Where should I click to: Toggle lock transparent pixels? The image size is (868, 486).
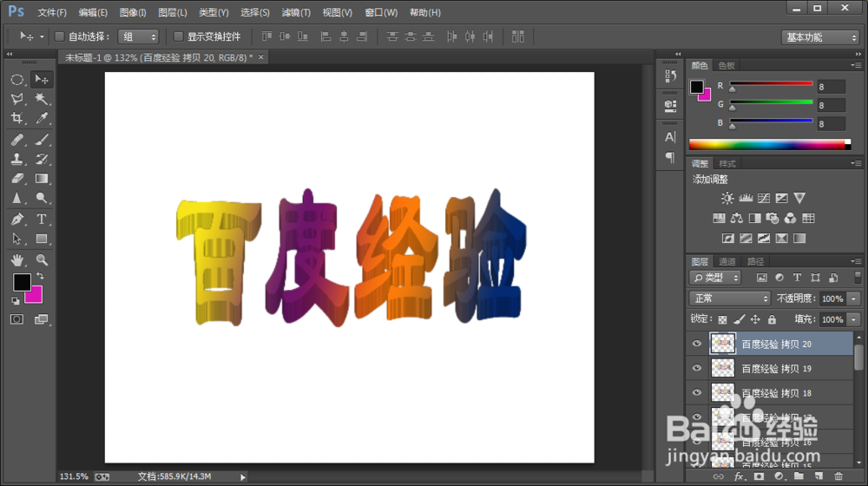(722, 319)
